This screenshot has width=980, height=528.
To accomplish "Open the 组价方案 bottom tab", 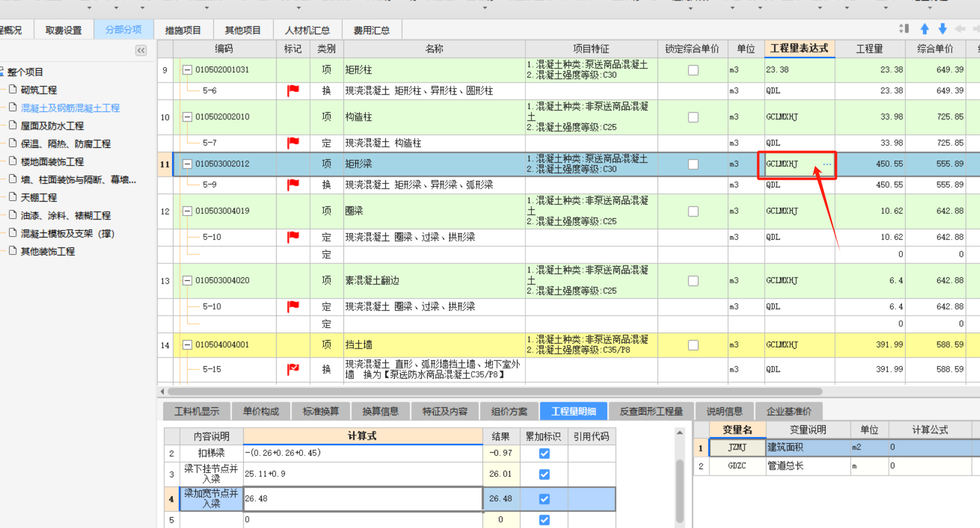I will click(509, 411).
